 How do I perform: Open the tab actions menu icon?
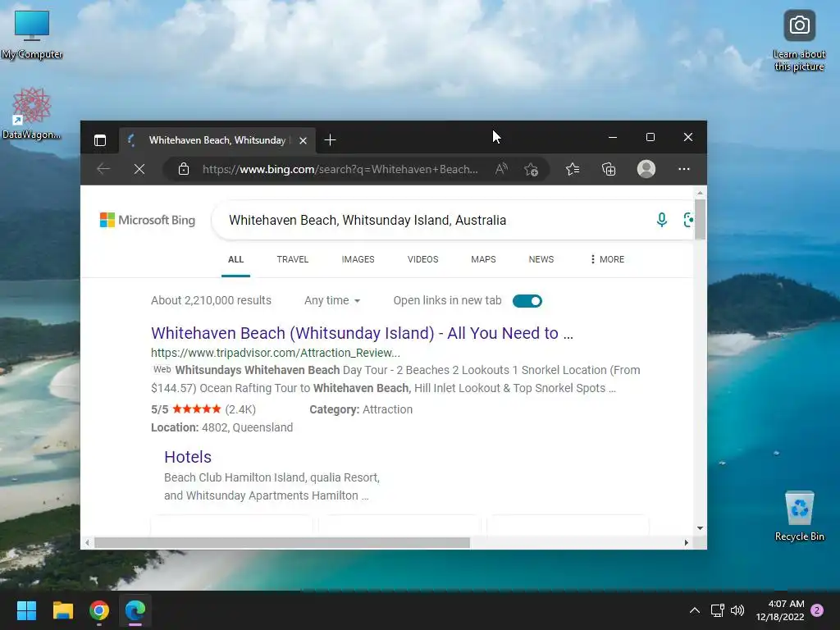tap(99, 140)
